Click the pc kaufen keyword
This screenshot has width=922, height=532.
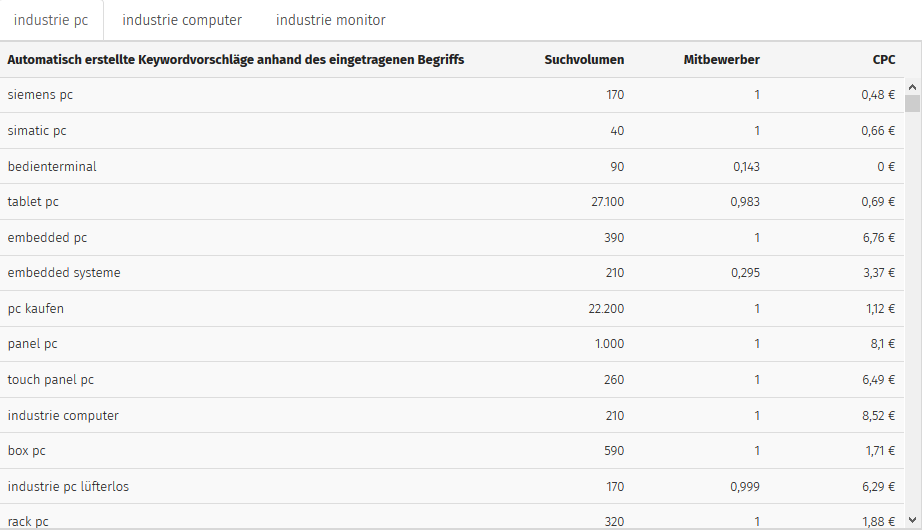tap(36, 309)
